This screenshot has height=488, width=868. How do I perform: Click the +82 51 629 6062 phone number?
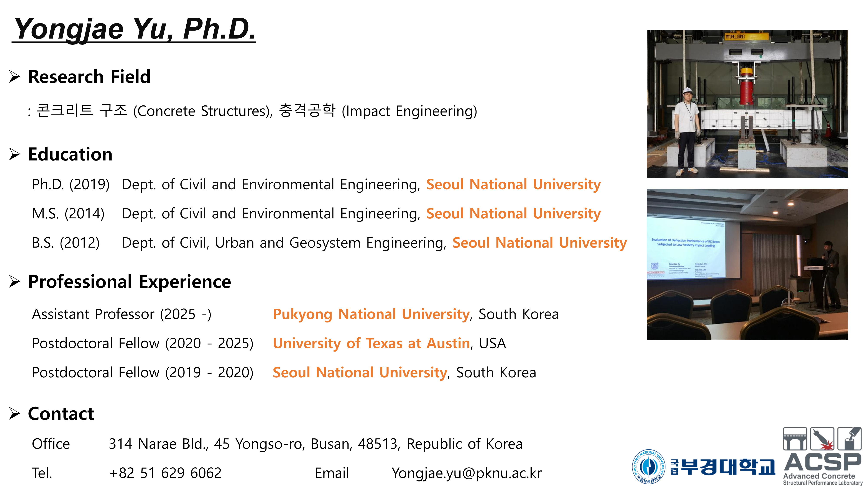tap(165, 473)
